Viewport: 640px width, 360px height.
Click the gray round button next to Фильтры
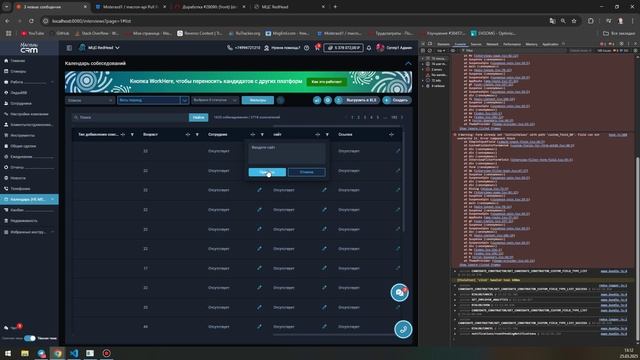click(x=280, y=100)
